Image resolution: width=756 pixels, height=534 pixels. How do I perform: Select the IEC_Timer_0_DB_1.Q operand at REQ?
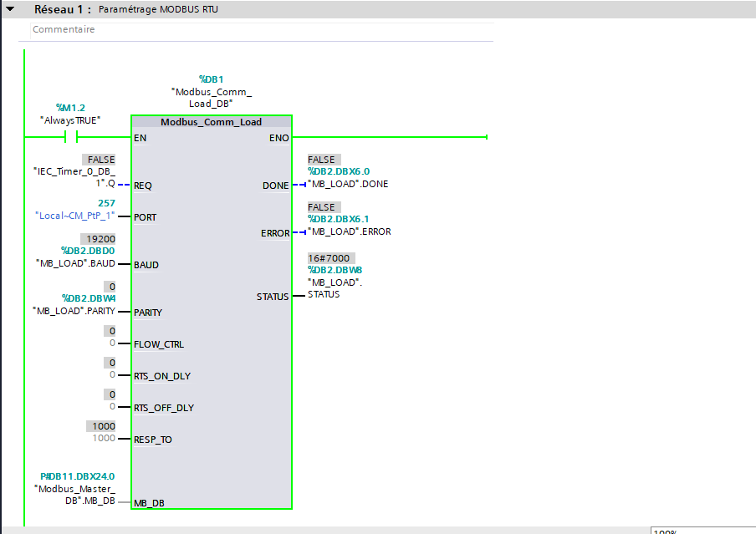coord(74,178)
